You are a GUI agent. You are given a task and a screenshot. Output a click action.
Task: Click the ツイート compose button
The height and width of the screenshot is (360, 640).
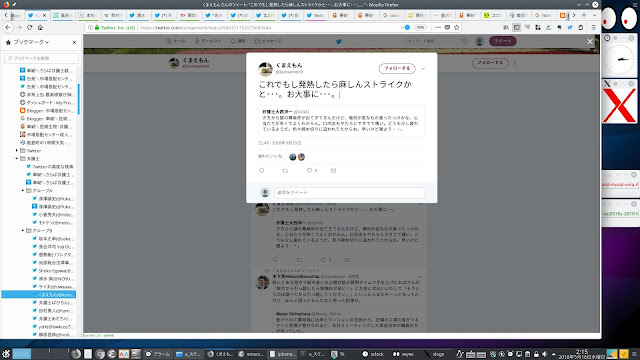503,41
